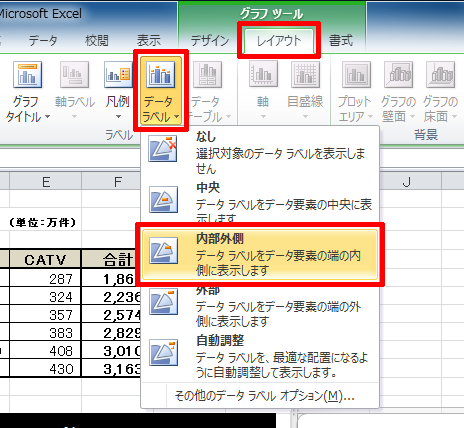
Task: Click the 2,574 total cell
Action: click(111, 314)
